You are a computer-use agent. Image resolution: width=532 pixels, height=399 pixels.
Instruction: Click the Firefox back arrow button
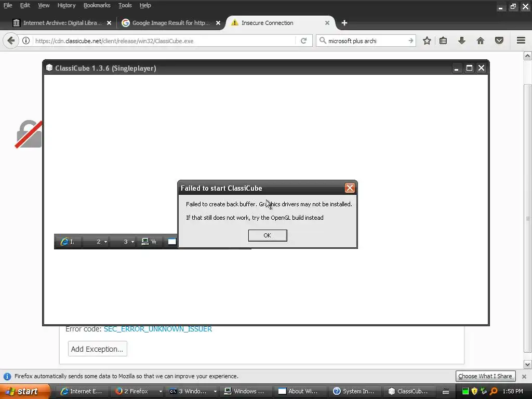[11, 41]
